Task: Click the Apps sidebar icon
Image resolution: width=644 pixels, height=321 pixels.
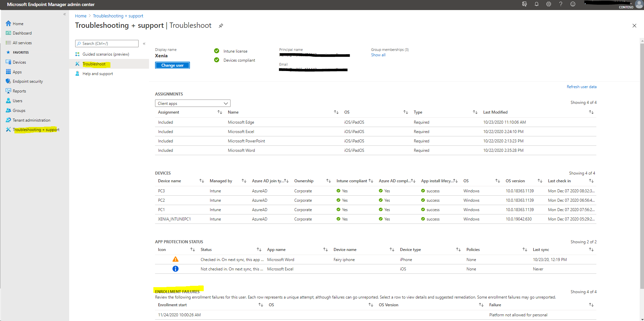Action: click(8, 72)
